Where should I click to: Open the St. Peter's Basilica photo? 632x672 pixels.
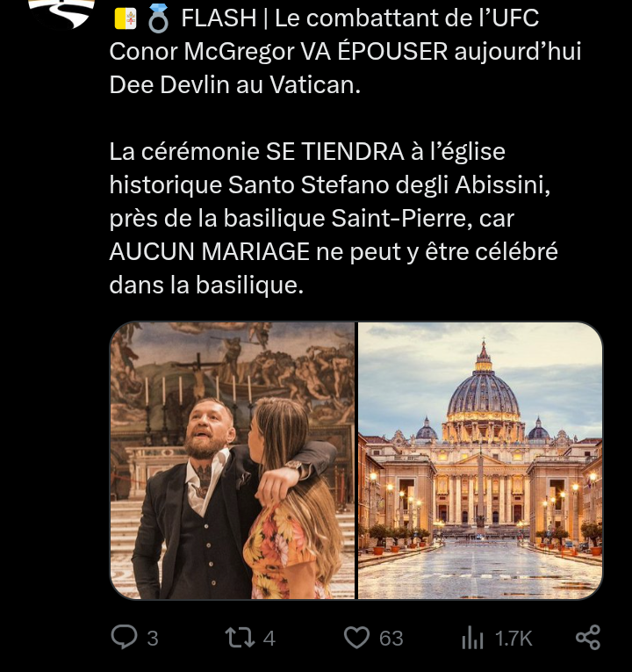click(480, 460)
